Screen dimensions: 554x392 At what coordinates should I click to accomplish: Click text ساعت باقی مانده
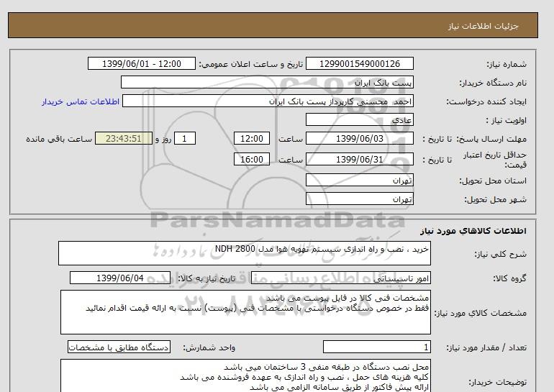point(59,139)
